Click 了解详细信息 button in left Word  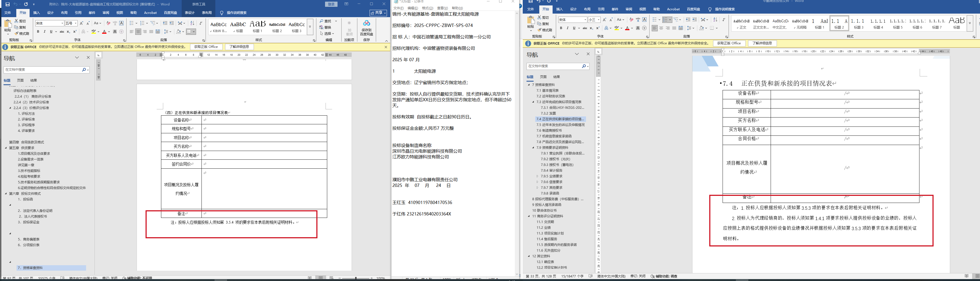pos(239,47)
